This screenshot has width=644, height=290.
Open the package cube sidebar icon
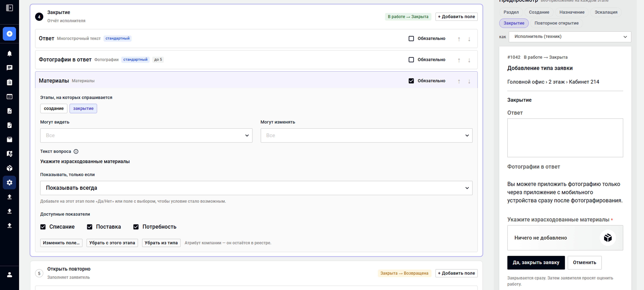click(x=10, y=168)
